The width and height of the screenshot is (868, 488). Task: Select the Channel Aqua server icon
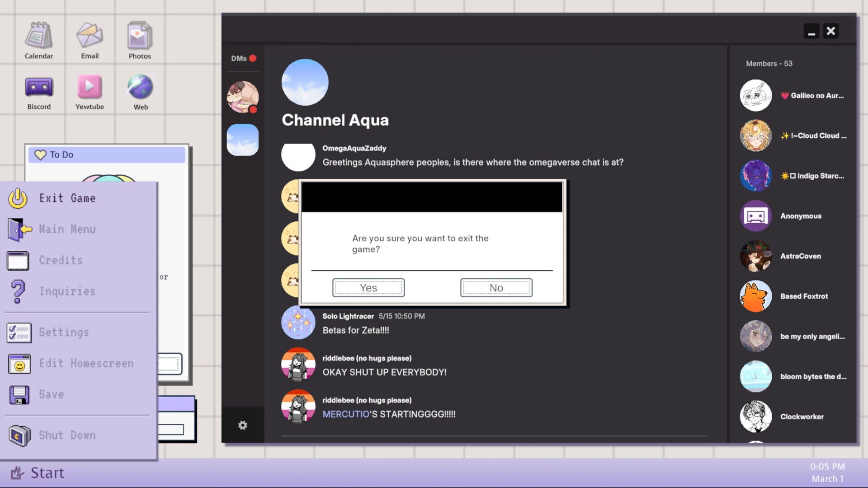coord(243,139)
